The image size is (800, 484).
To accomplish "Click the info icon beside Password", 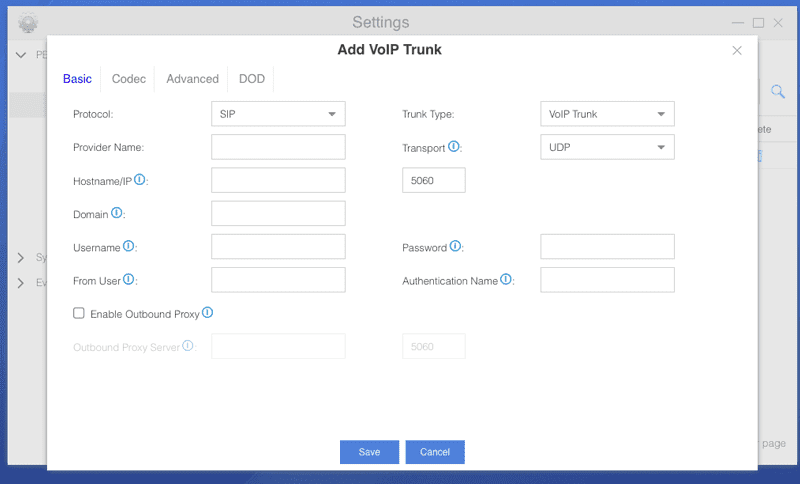I will click(455, 246).
